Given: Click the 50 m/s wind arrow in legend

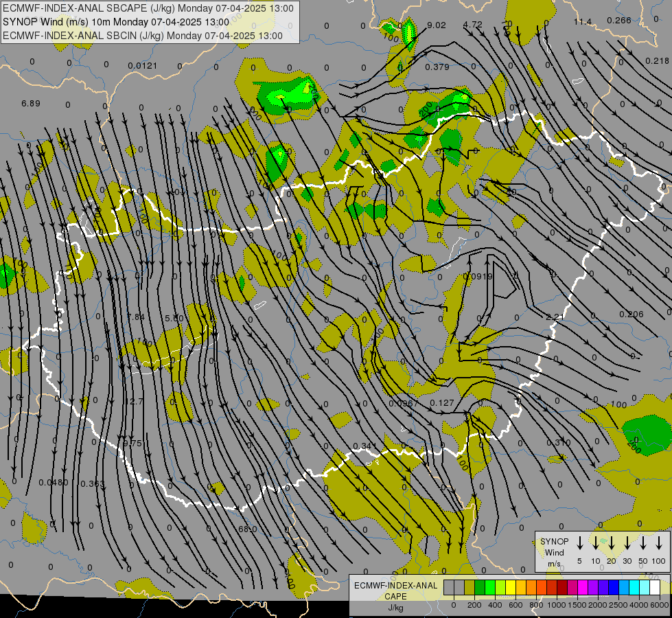Looking at the screenshot, I should tap(643, 543).
